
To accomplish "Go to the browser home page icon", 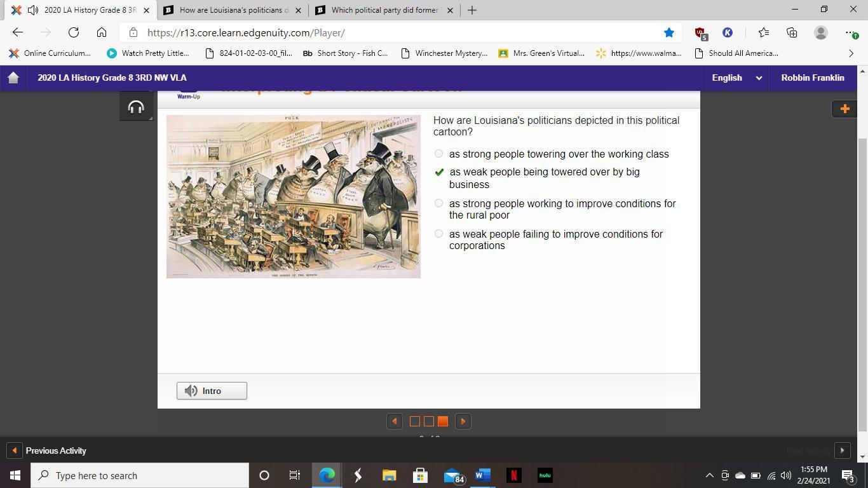I will click(102, 32).
